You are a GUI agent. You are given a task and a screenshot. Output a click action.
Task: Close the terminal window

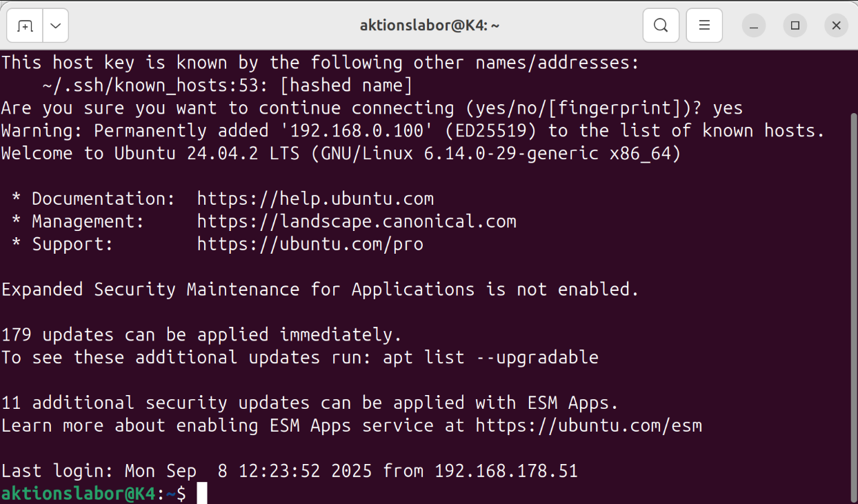click(x=836, y=26)
